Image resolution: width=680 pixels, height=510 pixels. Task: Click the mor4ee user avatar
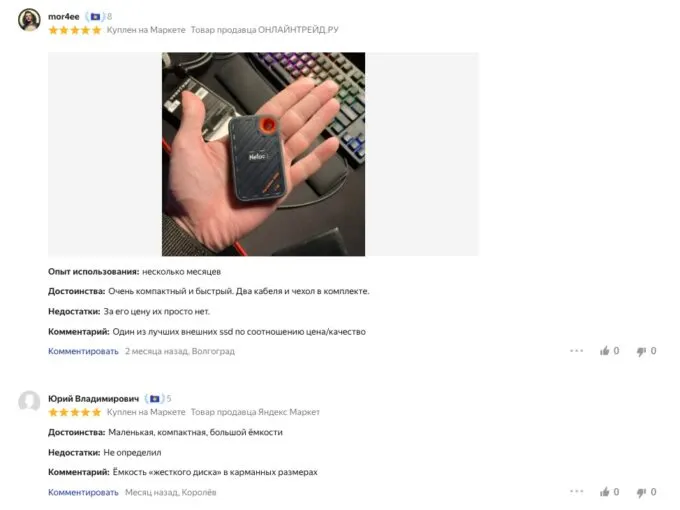(29, 20)
